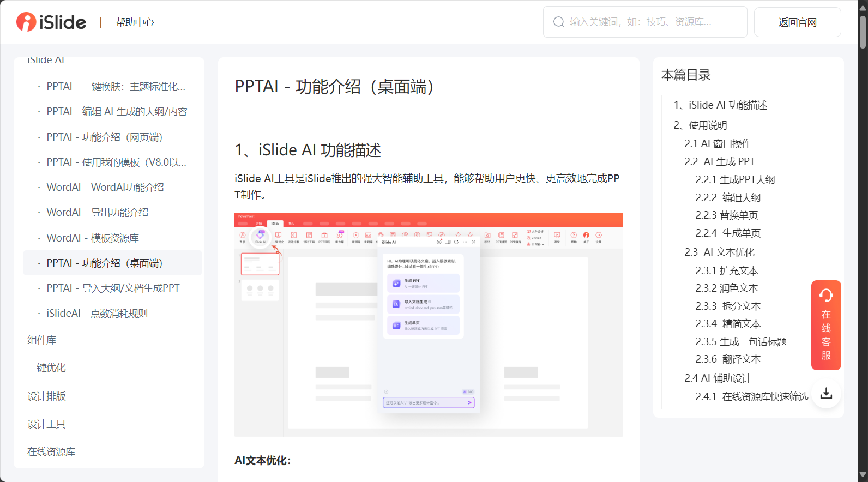Jump to 2.3.1 扩充文本
This screenshot has width=868, height=482.
click(726, 270)
